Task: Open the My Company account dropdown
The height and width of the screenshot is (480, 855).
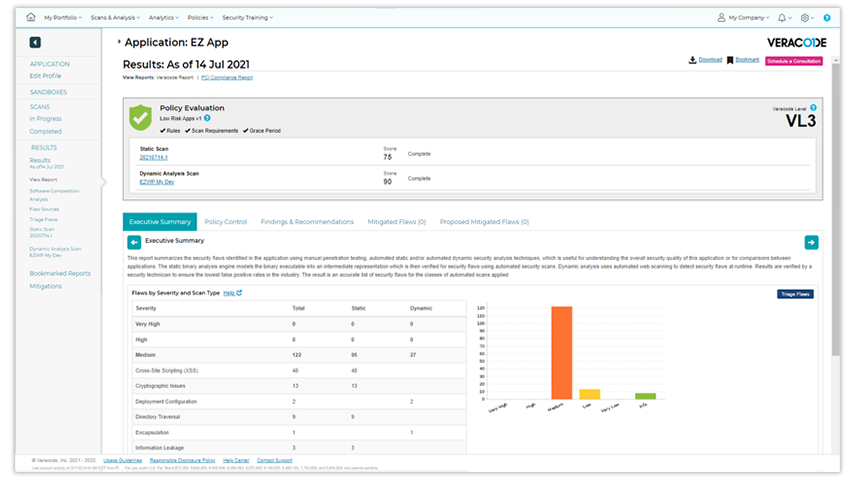Action: (x=744, y=17)
